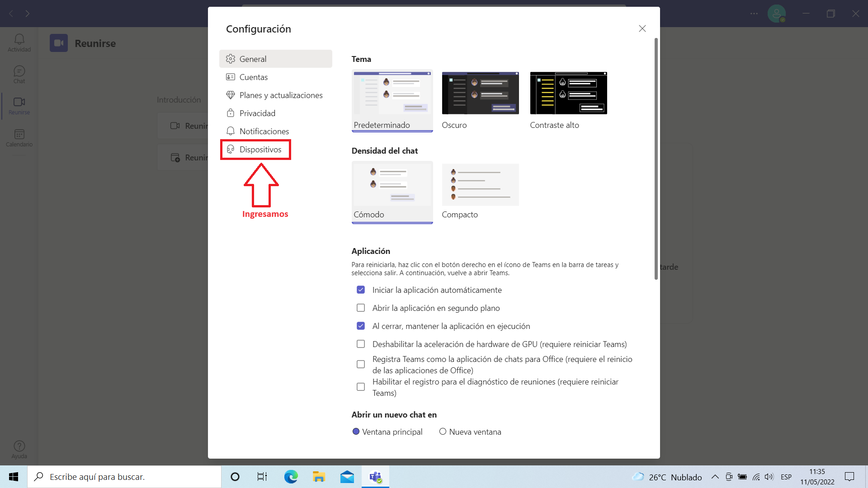
Task: Switch to the Notificaciones settings section
Action: tap(264, 131)
